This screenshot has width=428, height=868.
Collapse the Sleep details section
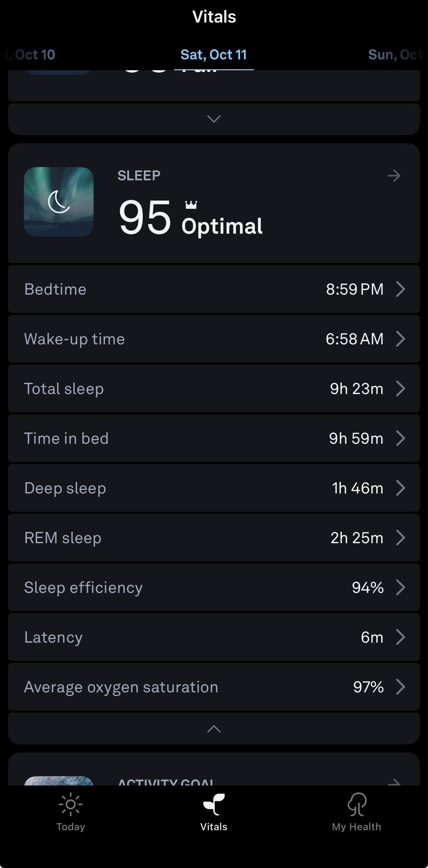(214, 729)
